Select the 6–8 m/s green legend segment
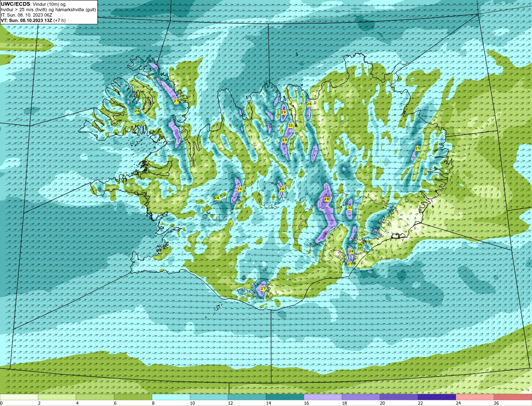The image size is (532, 406). click(x=133, y=397)
